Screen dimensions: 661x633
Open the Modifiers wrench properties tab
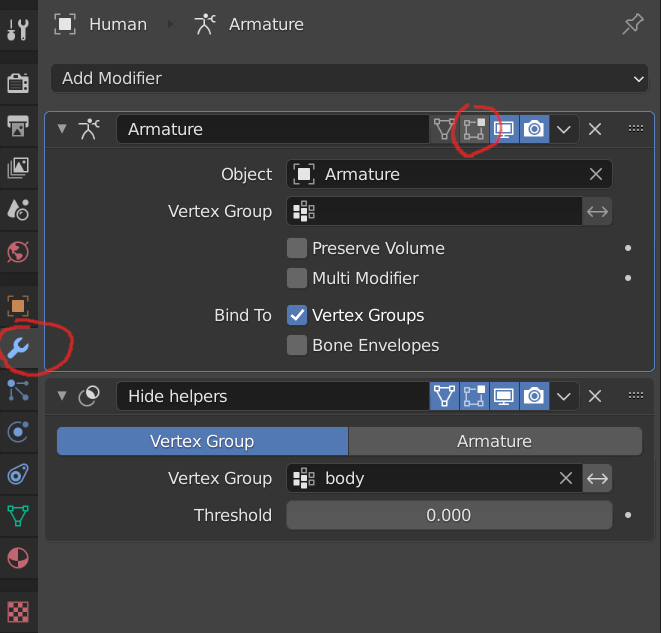(18, 348)
